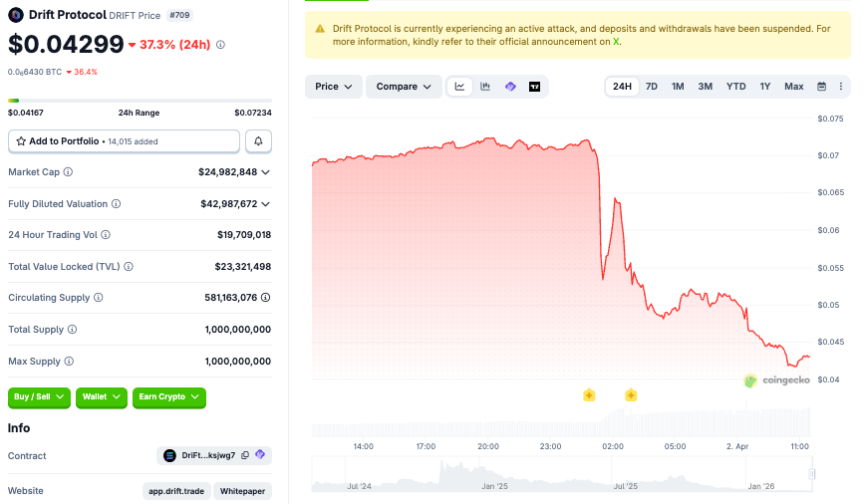Click the price alert bell icon
The width and height of the screenshot is (864, 504).
[x=258, y=141]
